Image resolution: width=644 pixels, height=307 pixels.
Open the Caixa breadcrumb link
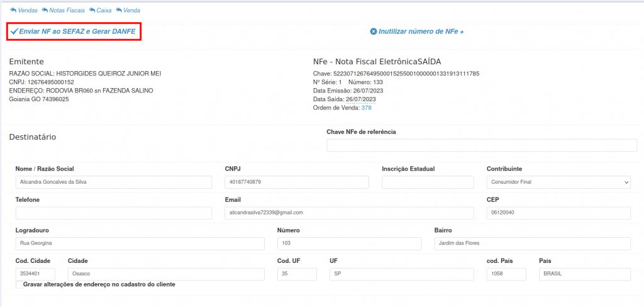coord(100,11)
